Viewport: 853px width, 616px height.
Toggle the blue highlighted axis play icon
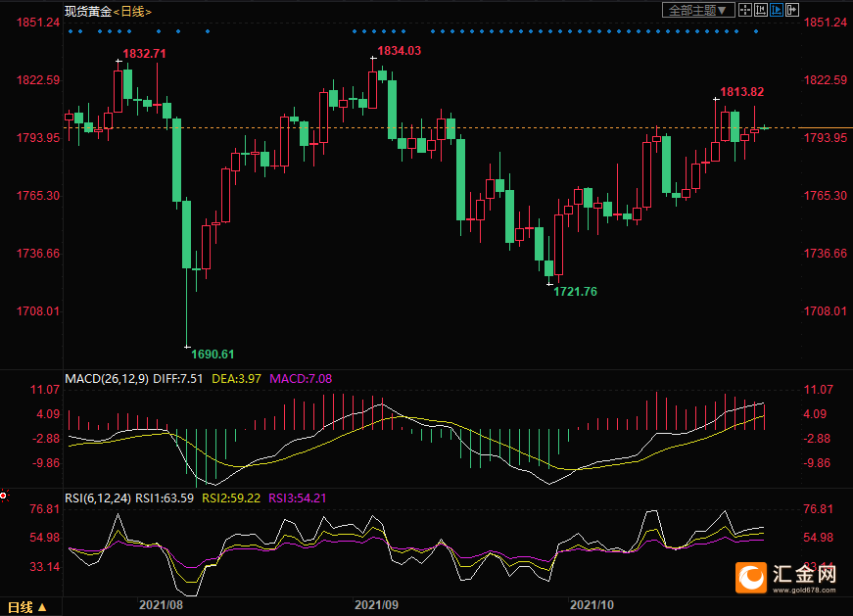(777, 10)
